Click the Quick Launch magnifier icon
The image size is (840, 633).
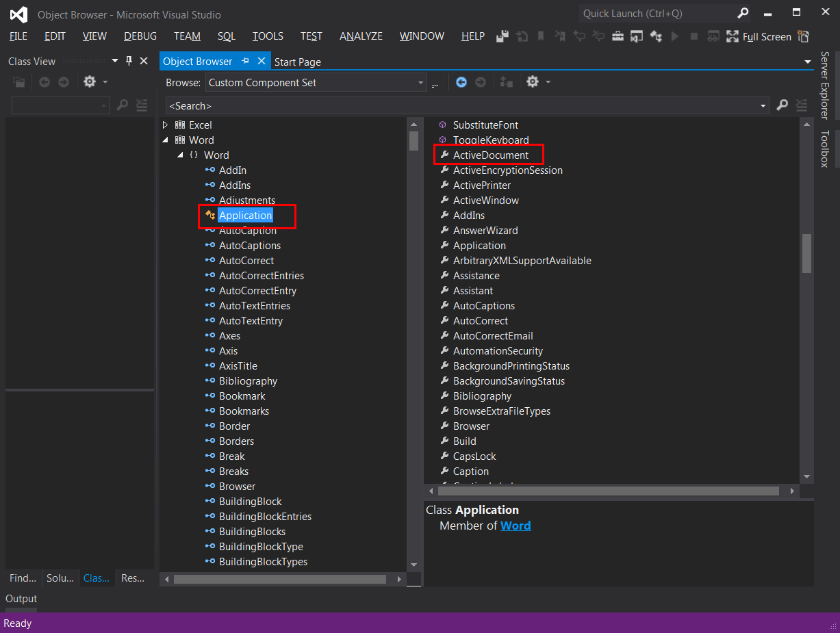743,13
